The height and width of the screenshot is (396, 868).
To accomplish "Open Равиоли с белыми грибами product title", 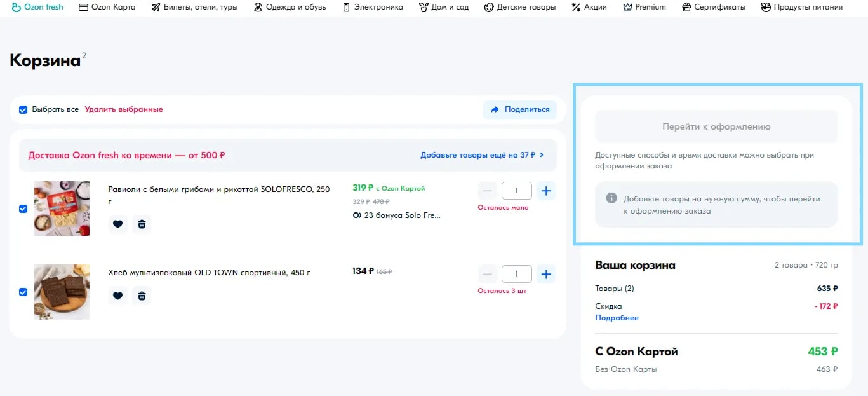I will (219, 195).
